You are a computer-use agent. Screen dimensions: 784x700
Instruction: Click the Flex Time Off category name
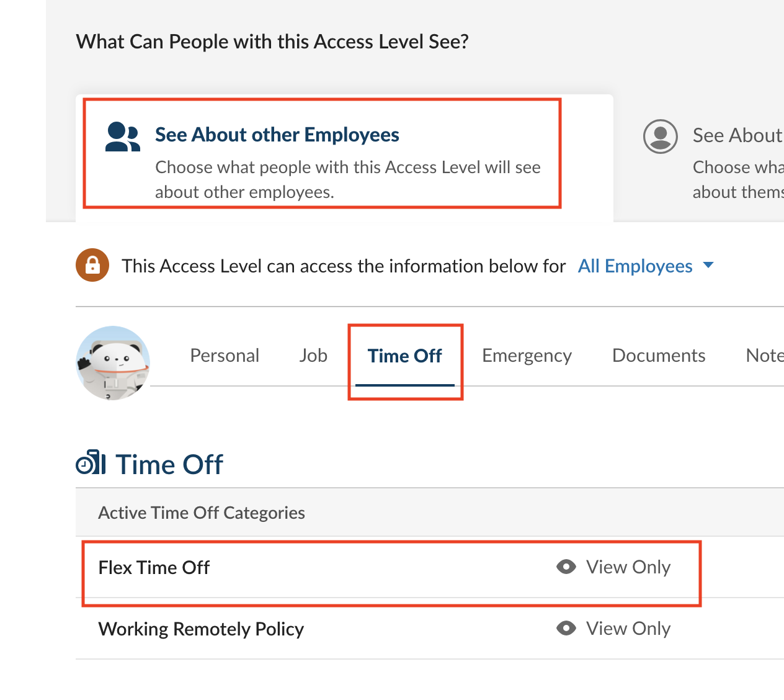click(154, 568)
